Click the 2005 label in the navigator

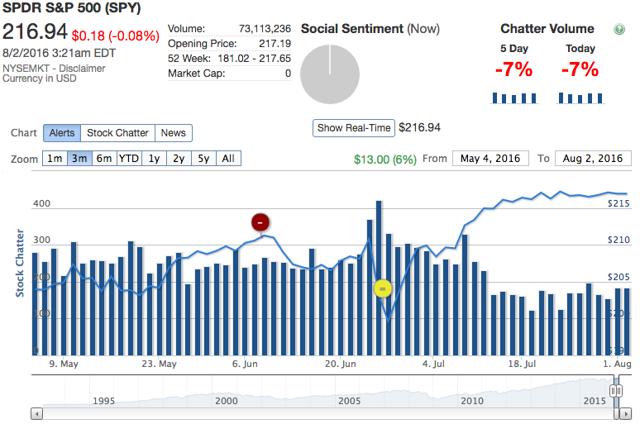click(x=349, y=401)
